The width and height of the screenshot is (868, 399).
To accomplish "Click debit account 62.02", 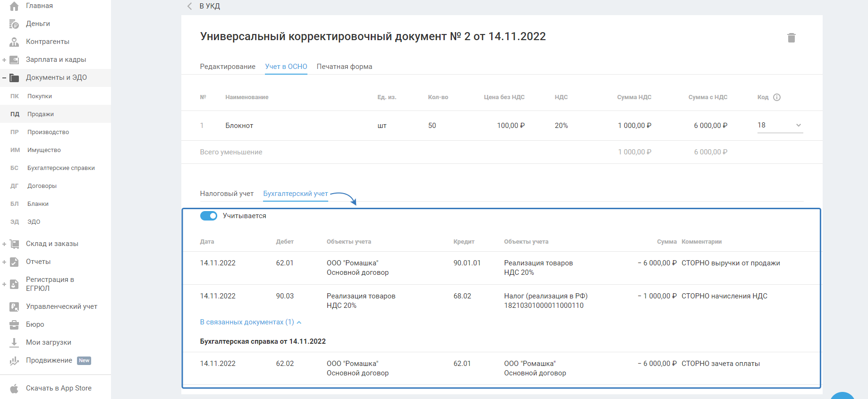I will pos(285,364).
